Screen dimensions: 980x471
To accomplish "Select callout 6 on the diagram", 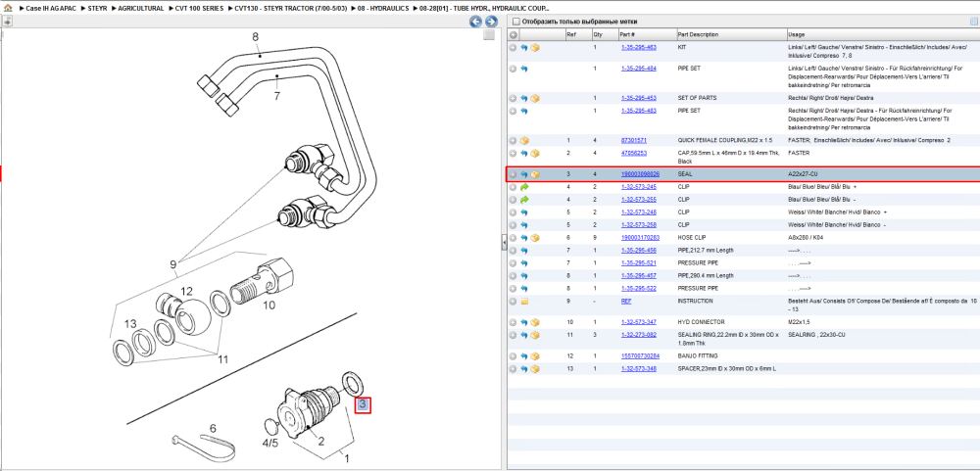I will [x=213, y=429].
